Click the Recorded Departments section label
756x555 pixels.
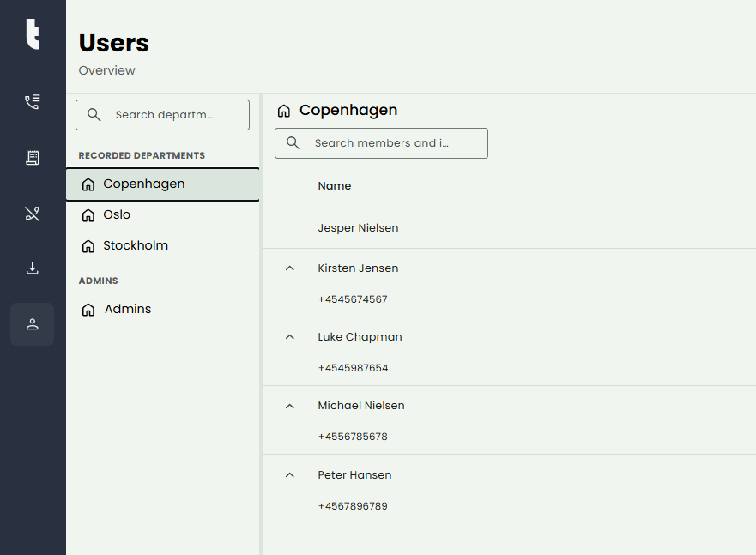142,155
